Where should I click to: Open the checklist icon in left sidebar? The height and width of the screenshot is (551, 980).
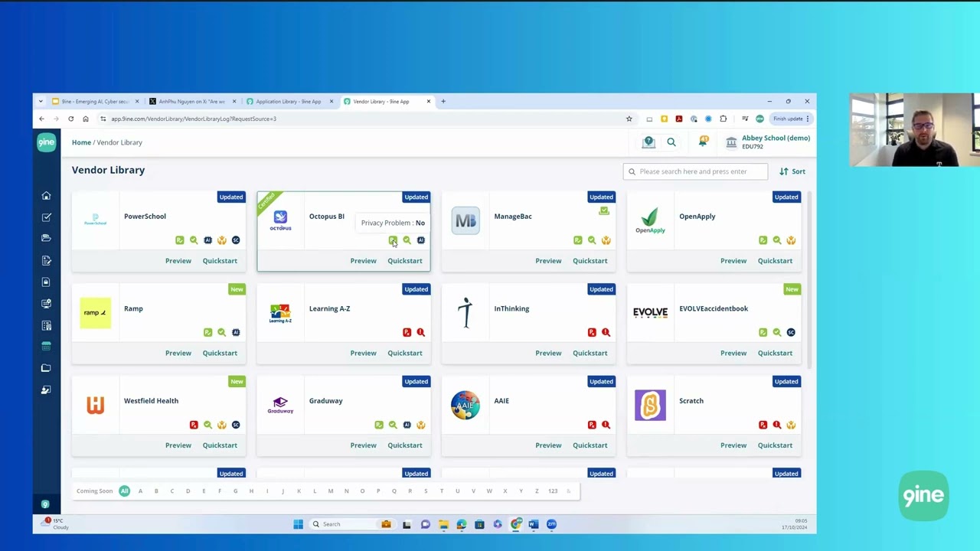point(46,217)
